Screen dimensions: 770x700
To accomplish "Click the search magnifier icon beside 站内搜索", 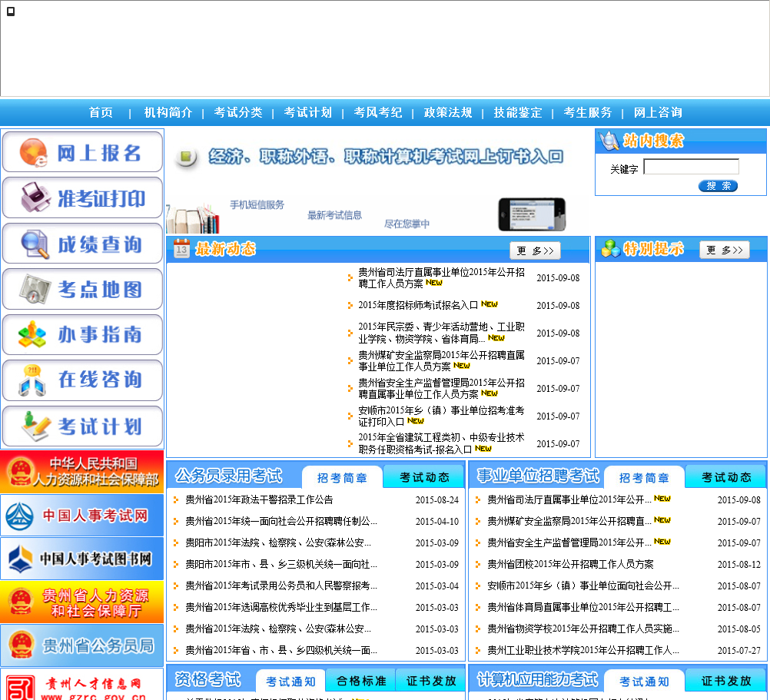I will (609, 141).
